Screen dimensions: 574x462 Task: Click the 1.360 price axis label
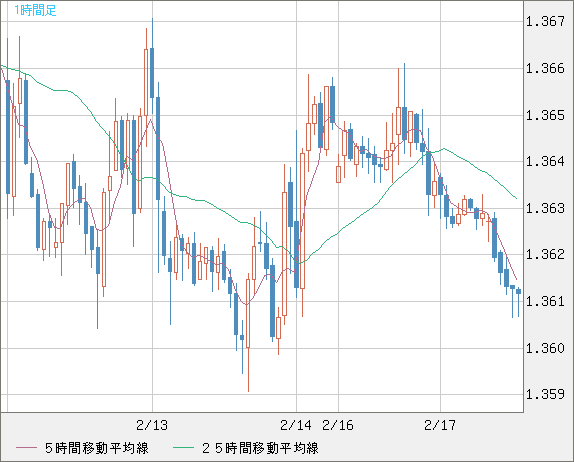545,348
